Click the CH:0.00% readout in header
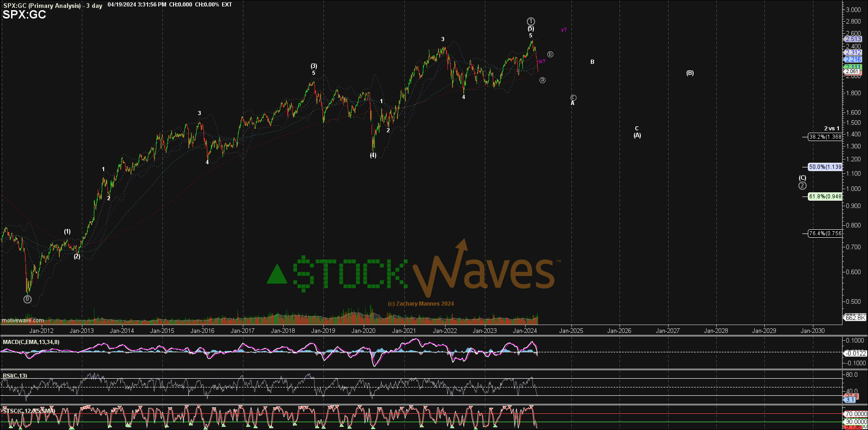868x430 pixels. pyautogui.click(x=207, y=5)
